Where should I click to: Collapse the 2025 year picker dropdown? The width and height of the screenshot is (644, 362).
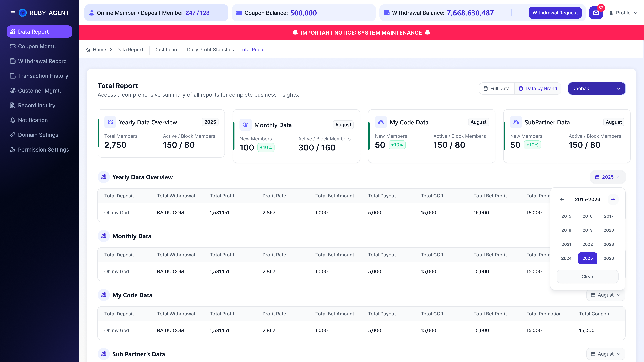coord(608,177)
